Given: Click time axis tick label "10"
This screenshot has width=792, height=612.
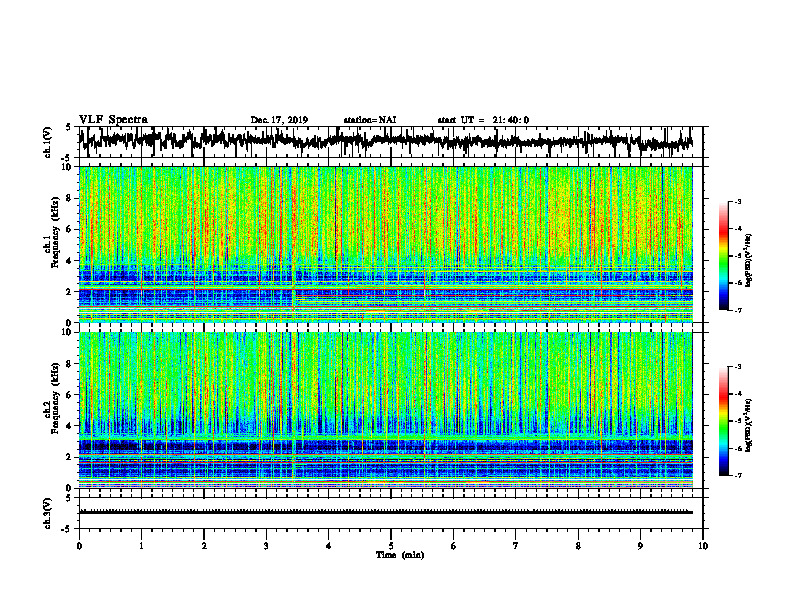Looking at the screenshot, I should point(703,546).
